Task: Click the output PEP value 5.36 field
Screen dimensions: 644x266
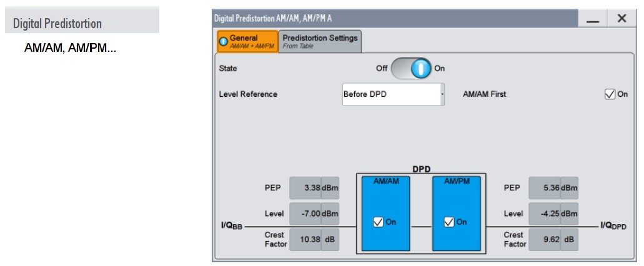Action: pyautogui.click(x=544, y=187)
